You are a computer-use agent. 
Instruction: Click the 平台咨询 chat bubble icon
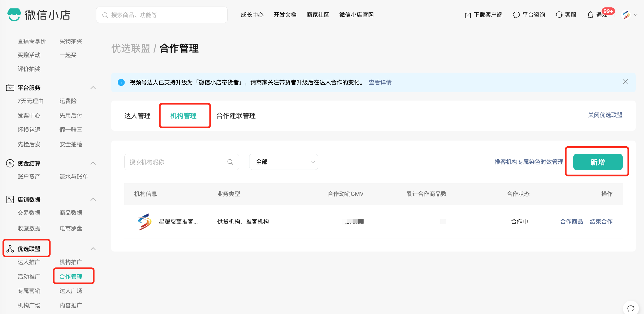pos(516,15)
